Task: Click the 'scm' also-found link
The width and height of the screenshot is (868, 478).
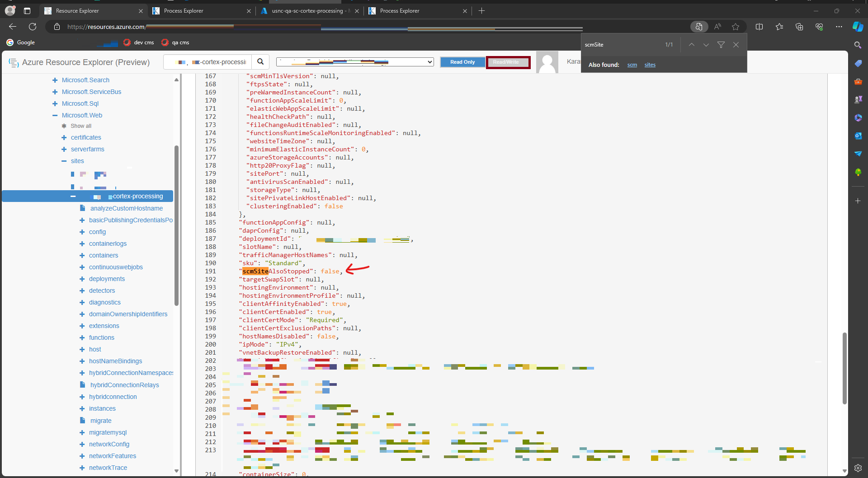Action: pos(632,65)
